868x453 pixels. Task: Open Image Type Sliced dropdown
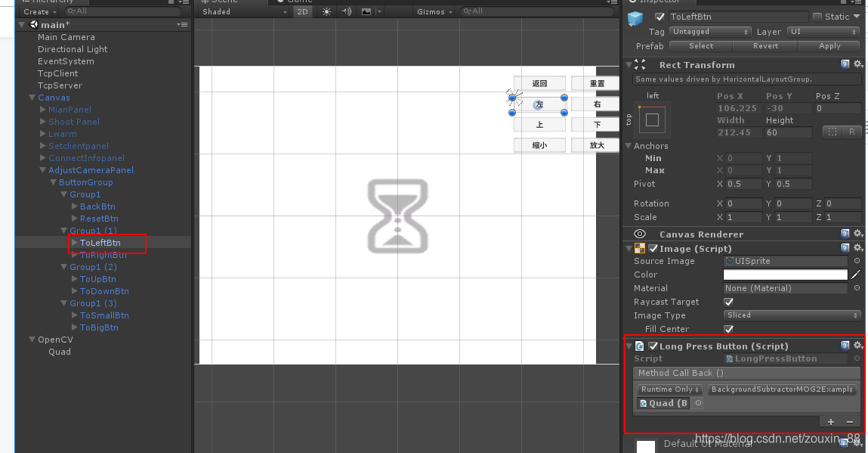[x=792, y=315]
